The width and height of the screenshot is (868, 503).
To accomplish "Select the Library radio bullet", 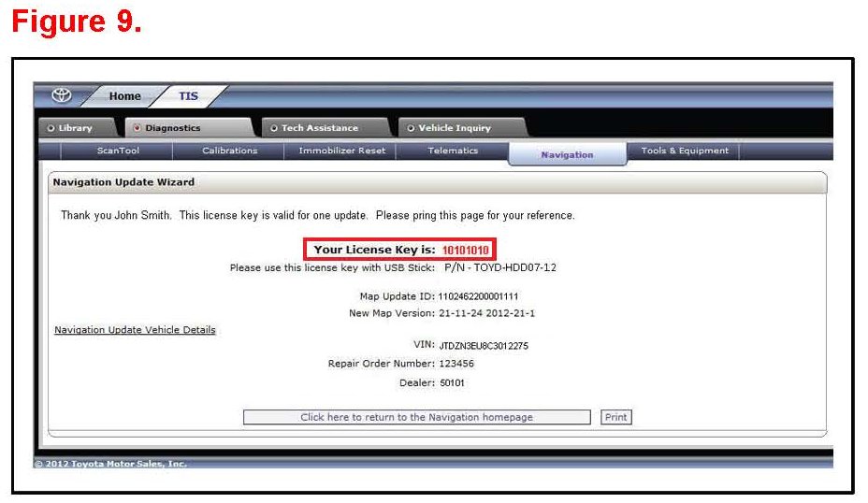I will [51, 128].
